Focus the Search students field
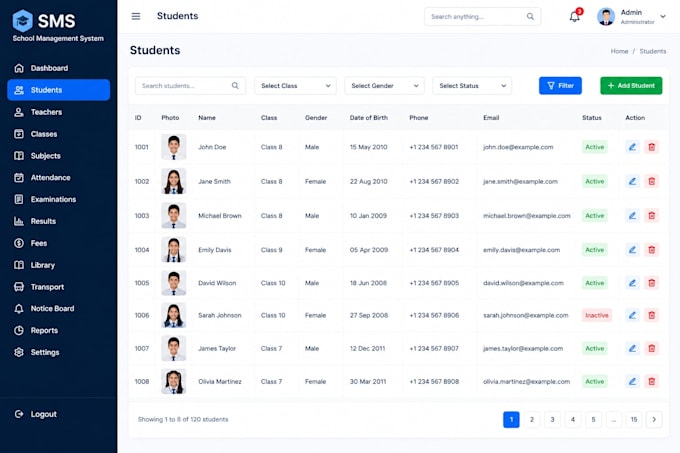Screen dimensions: 680x453 (x=190, y=86)
